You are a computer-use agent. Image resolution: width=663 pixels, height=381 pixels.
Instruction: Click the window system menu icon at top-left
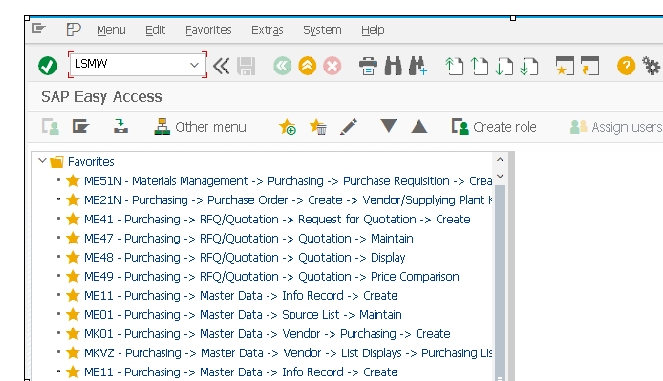(38, 29)
